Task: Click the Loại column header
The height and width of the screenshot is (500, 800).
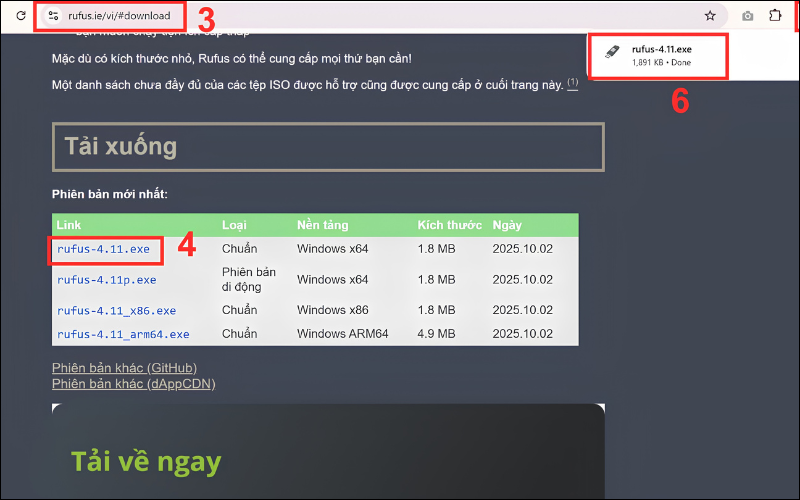Action: [x=234, y=225]
